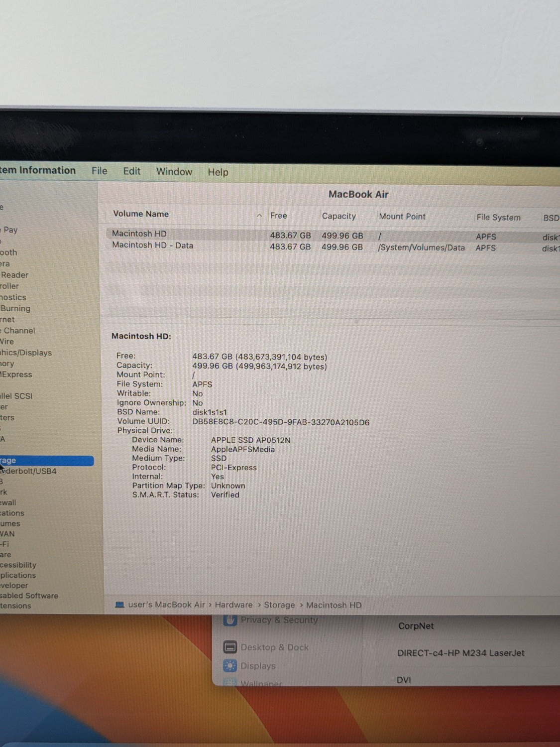The width and height of the screenshot is (560, 747).
Task: Select Extensions in the sidebar
Action: click(x=15, y=606)
